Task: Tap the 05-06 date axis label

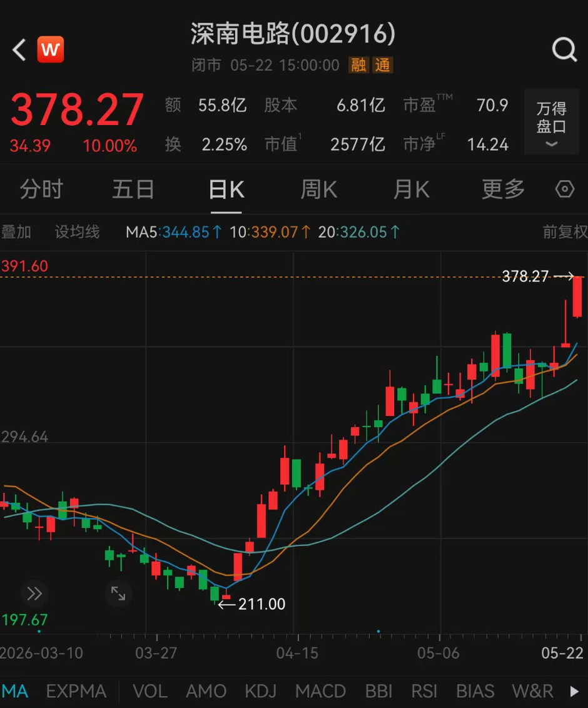Action: coord(438,653)
